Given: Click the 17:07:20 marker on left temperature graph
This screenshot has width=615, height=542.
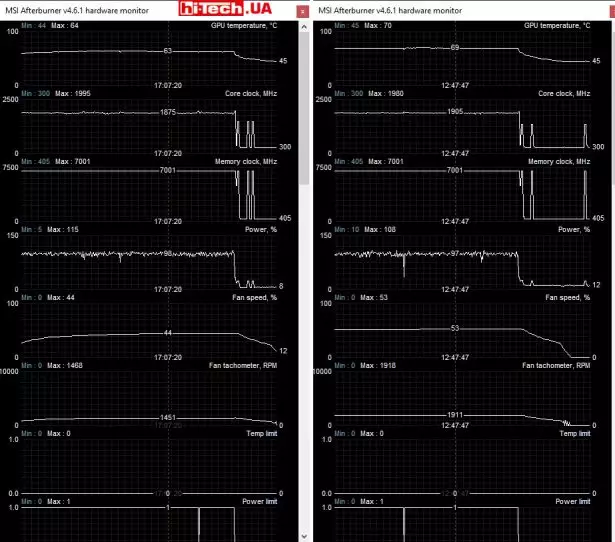Looking at the screenshot, I should point(167,86).
